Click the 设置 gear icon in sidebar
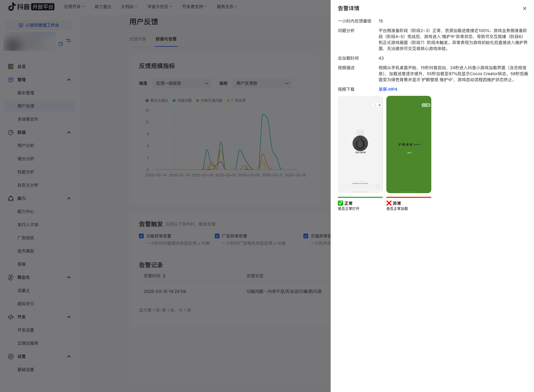Screen dimensions: 534x392 (x=11, y=356)
